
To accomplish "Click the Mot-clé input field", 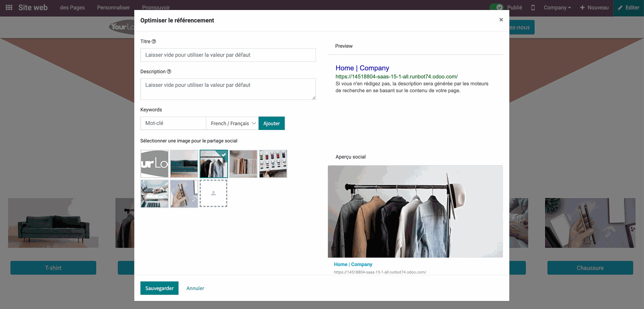I will point(173,123).
